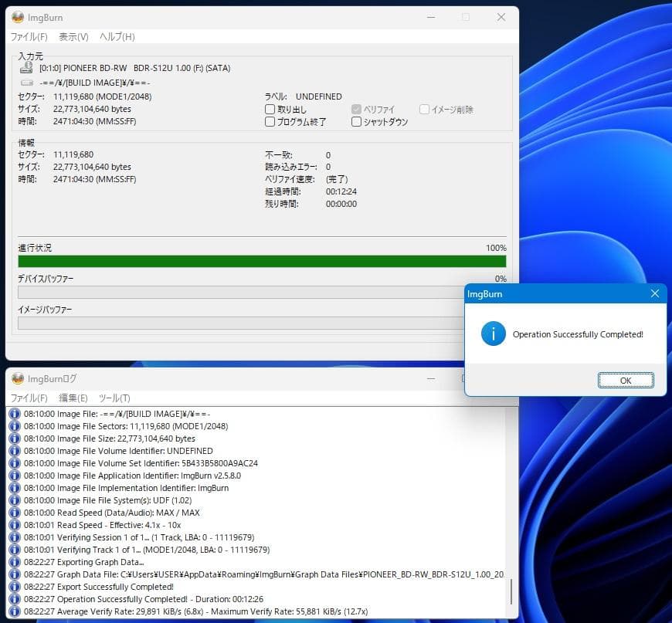Open the 編集(E) menu in the log window
The height and width of the screenshot is (623, 672).
tap(73, 398)
